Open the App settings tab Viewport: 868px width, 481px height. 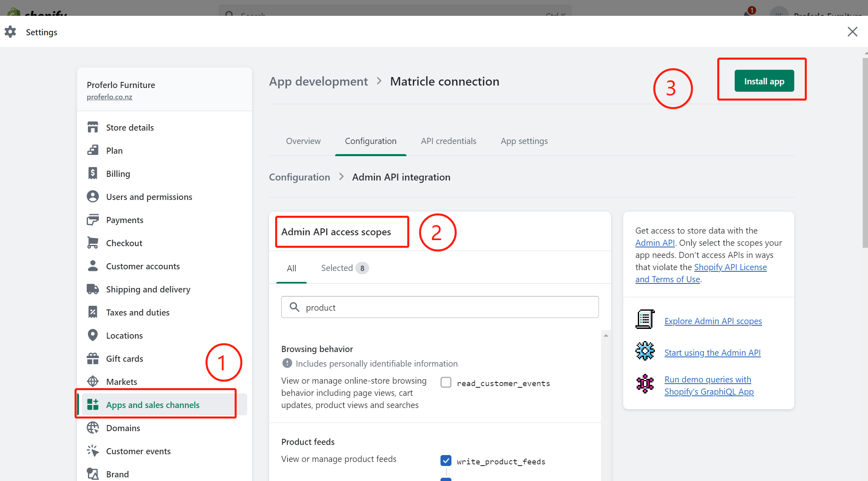pyautogui.click(x=524, y=141)
